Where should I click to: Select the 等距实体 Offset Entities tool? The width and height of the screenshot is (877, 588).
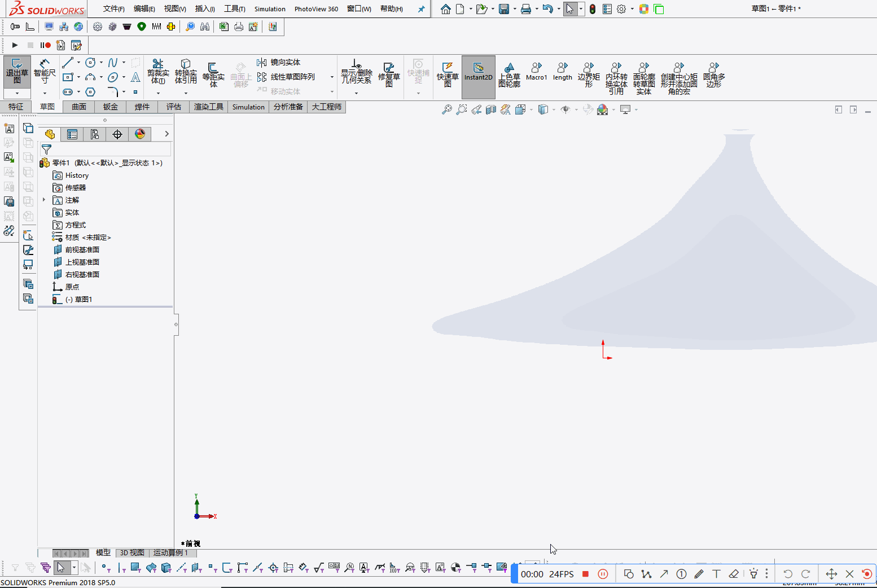[x=213, y=73]
